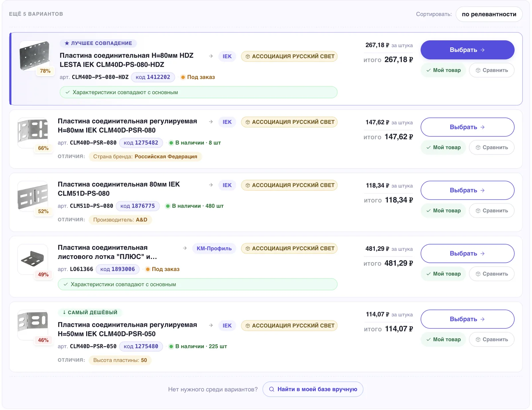The image size is (532, 410).
Task: Click code badge 'код 1412202'
Action: click(x=153, y=77)
